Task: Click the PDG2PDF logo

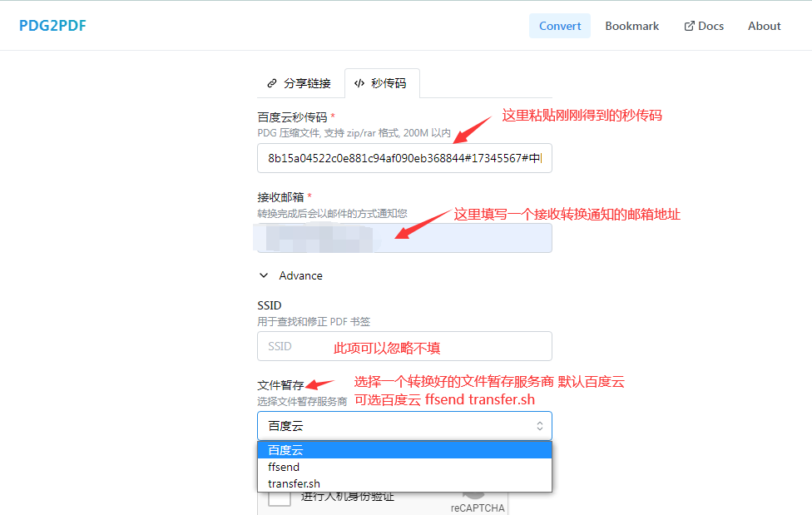Action: point(52,26)
